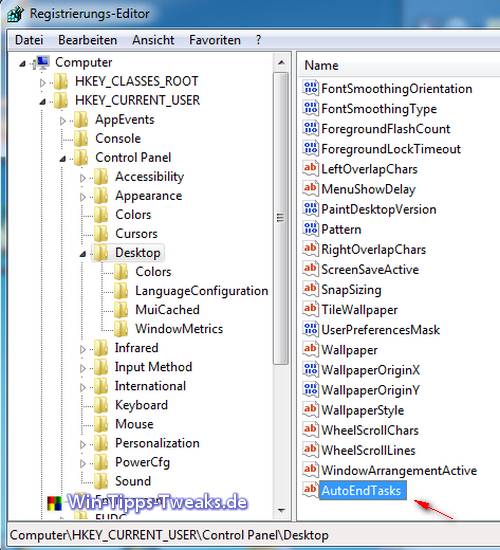Click the Sound folder icon

tap(101, 481)
